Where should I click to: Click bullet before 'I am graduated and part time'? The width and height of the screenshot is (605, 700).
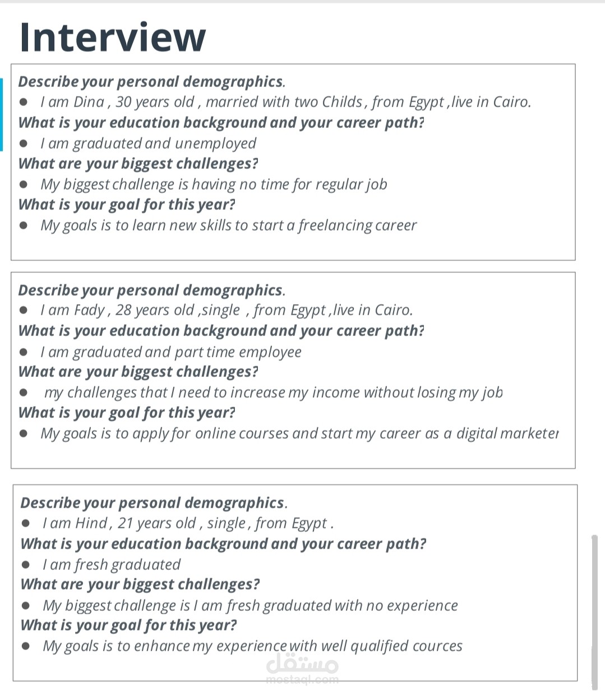click(24, 352)
